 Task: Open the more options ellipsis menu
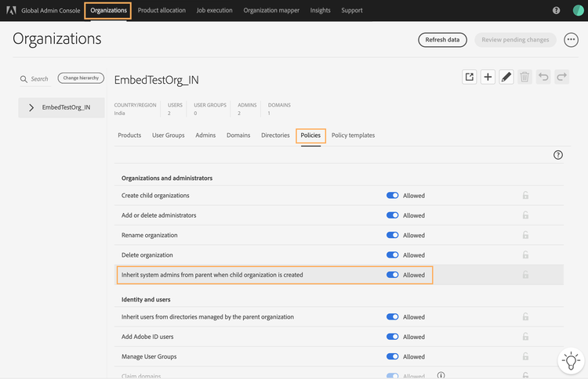click(571, 40)
